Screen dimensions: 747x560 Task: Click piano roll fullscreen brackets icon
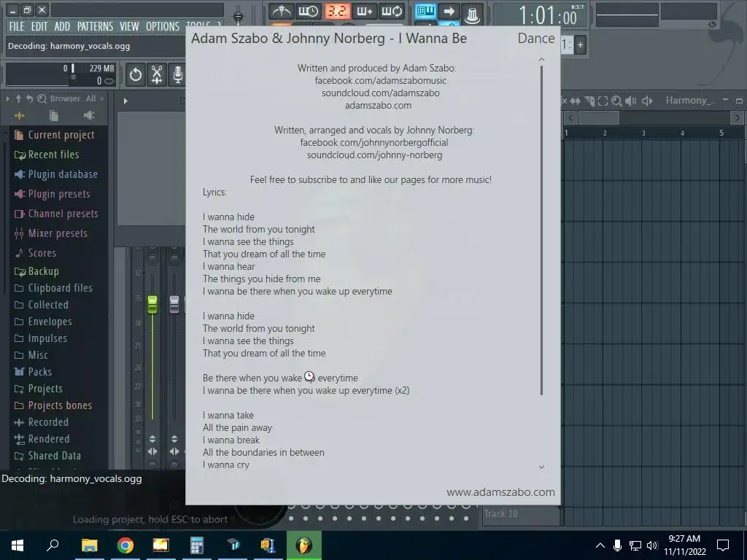(x=603, y=101)
